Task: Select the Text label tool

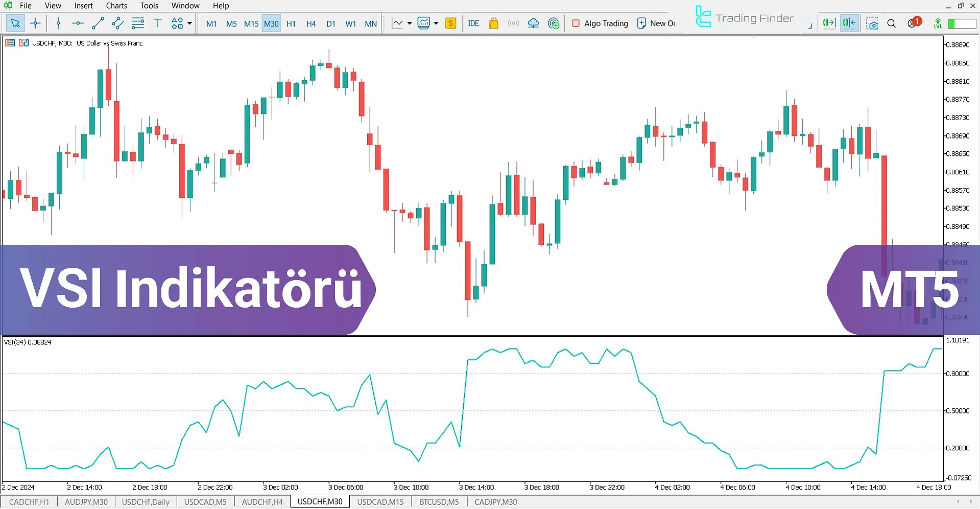Action: 157,23
